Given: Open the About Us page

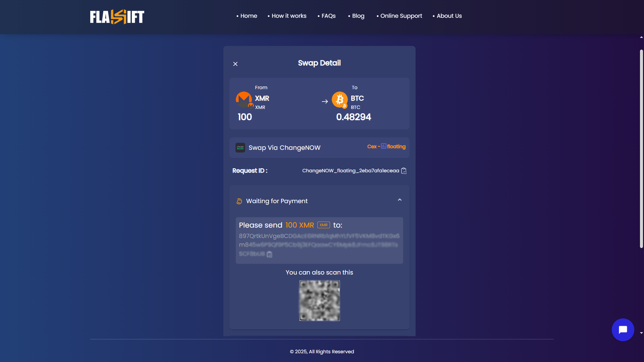Looking at the screenshot, I should (449, 16).
